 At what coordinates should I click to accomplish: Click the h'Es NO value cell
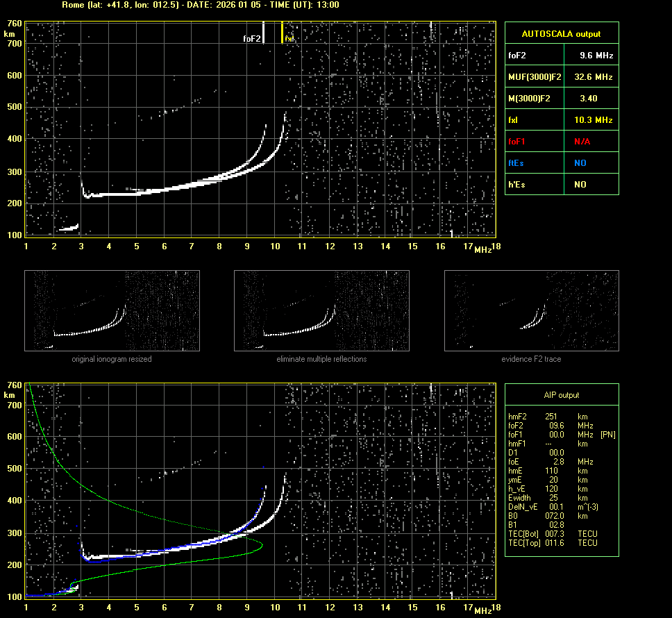(x=580, y=185)
